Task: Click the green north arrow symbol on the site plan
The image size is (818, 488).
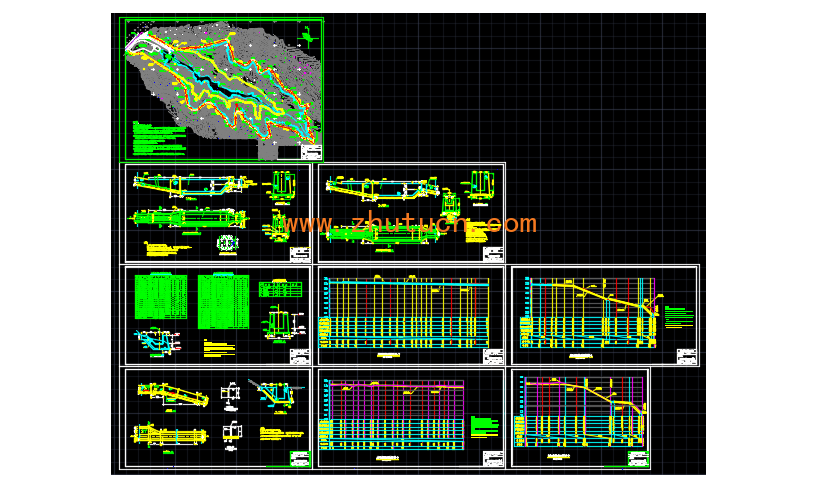Action: point(308,38)
